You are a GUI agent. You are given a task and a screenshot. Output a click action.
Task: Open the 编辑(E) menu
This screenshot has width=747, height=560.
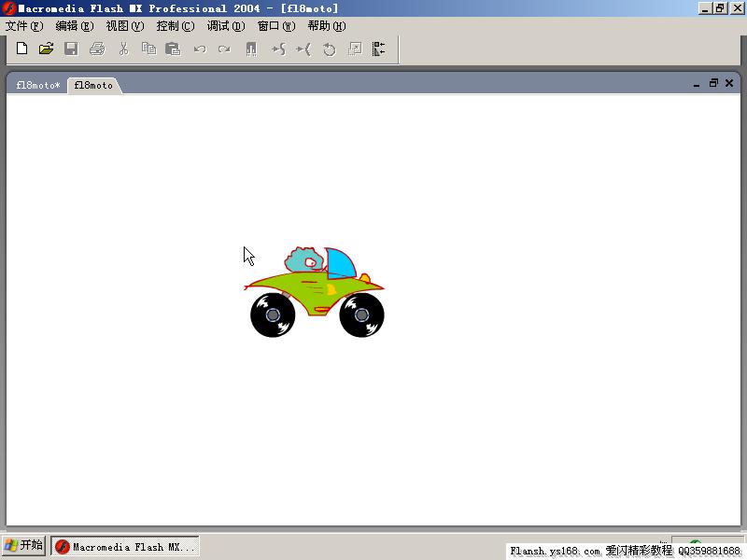(75, 26)
